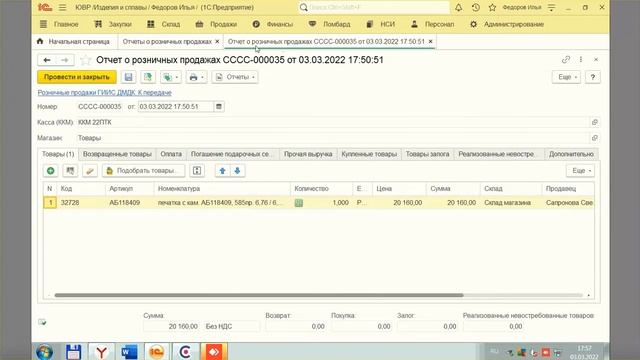Open the top-right Еще dropdown of the form

566,77
